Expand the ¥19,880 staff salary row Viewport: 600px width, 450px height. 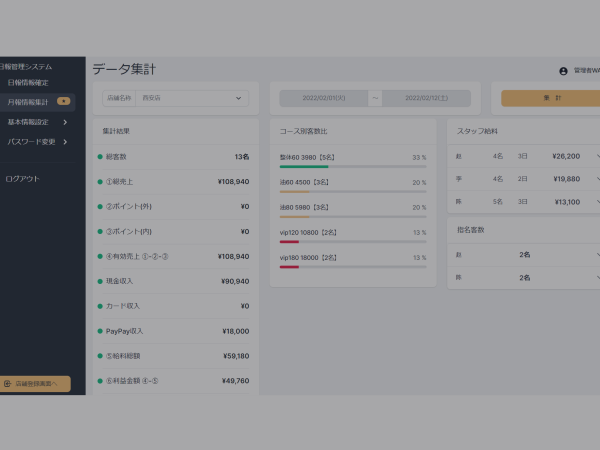tap(597, 179)
